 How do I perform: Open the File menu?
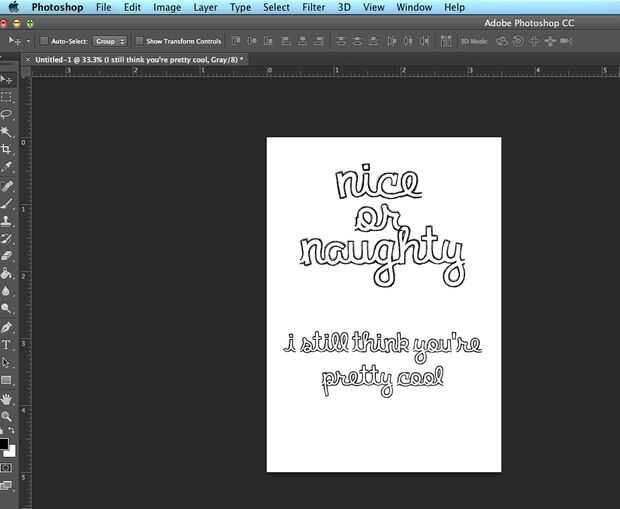coord(104,7)
